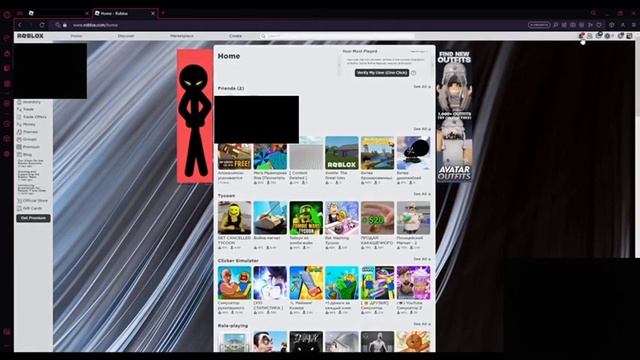Click the Clicker Simulator section heading
The height and width of the screenshot is (360, 640).
[x=238, y=260]
